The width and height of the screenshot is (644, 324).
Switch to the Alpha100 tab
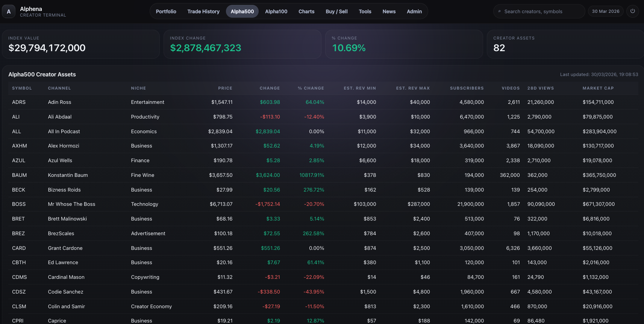pyautogui.click(x=276, y=11)
